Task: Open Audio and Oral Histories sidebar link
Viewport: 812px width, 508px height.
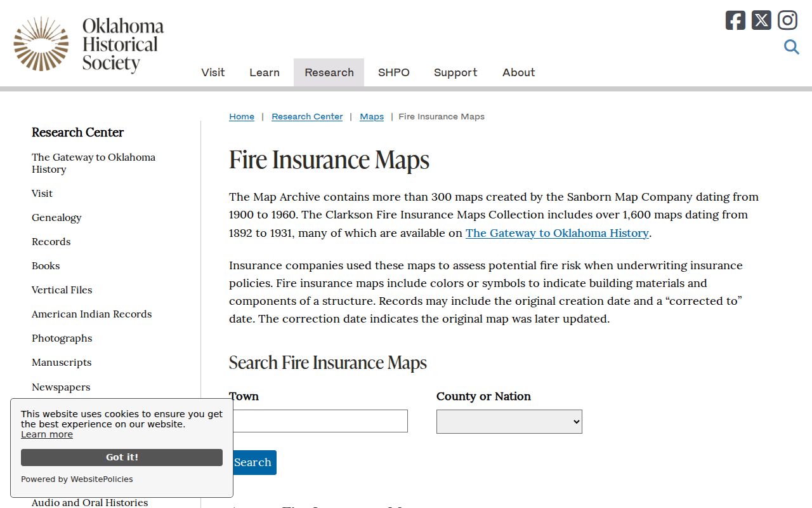Action: click(89, 502)
